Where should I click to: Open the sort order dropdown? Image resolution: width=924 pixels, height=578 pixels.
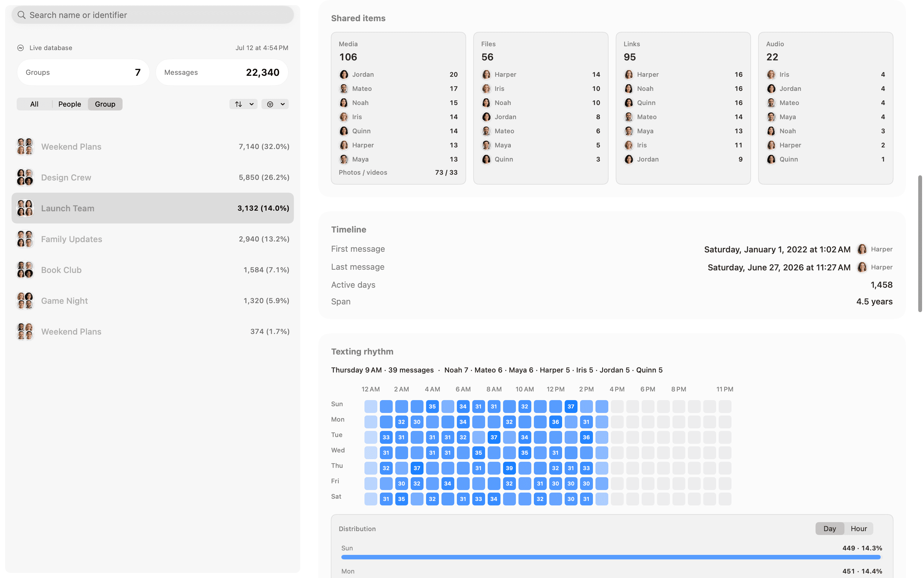pos(244,104)
